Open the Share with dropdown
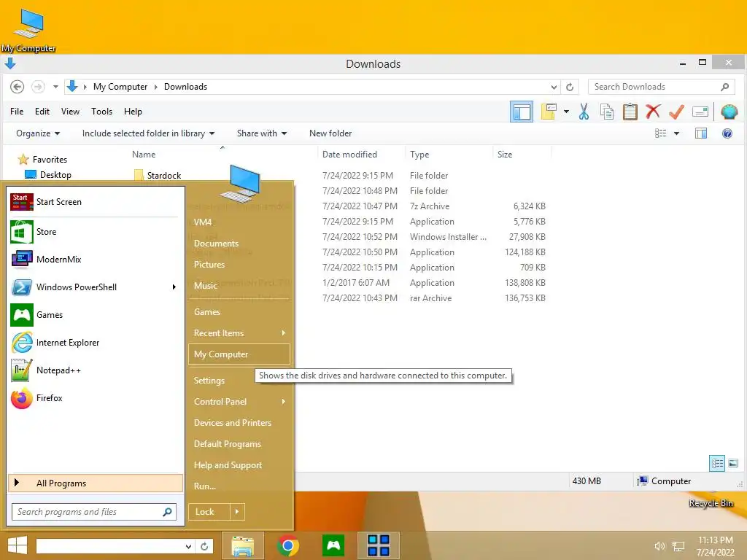Image resolution: width=747 pixels, height=560 pixels. pos(262,134)
